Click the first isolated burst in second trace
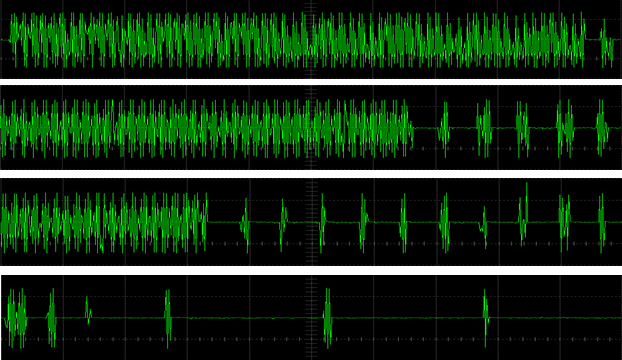 coord(444,129)
